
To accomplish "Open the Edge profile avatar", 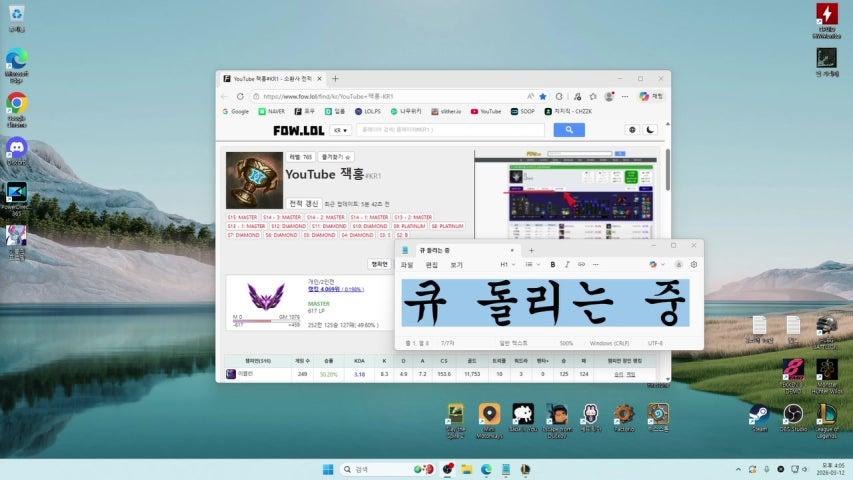I will (609, 96).
